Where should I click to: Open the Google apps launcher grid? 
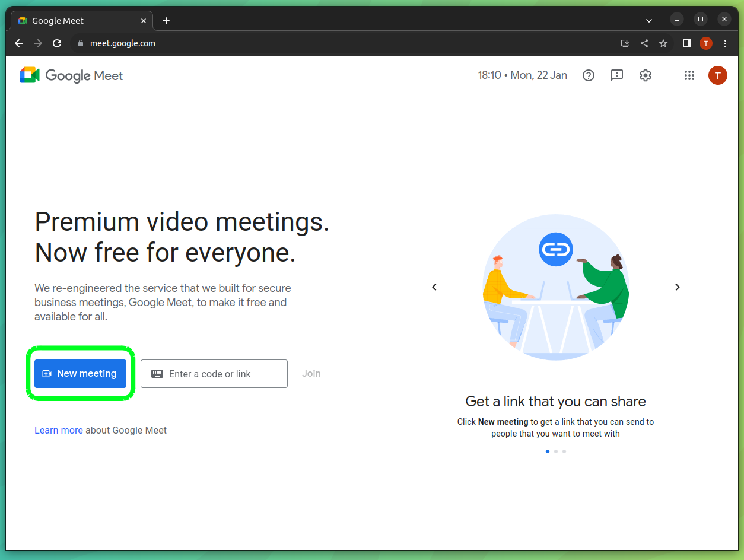(689, 75)
